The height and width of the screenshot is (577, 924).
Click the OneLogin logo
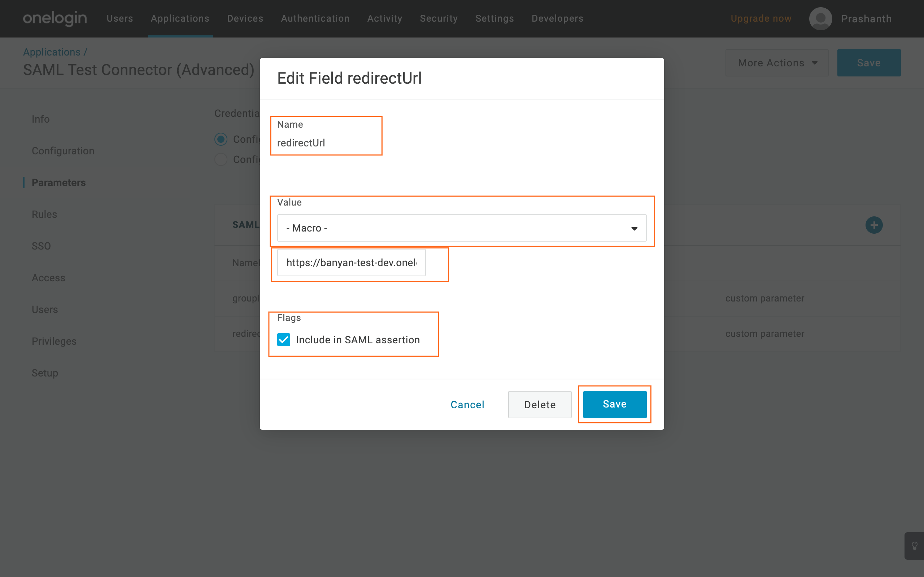(x=55, y=18)
